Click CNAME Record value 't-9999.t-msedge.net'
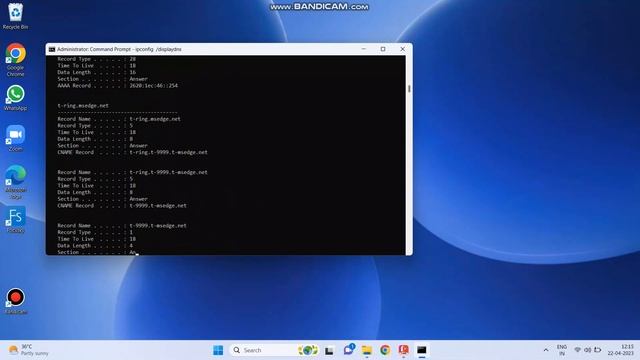The width and height of the screenshot is (640, 360). click(x=158, y=206)
